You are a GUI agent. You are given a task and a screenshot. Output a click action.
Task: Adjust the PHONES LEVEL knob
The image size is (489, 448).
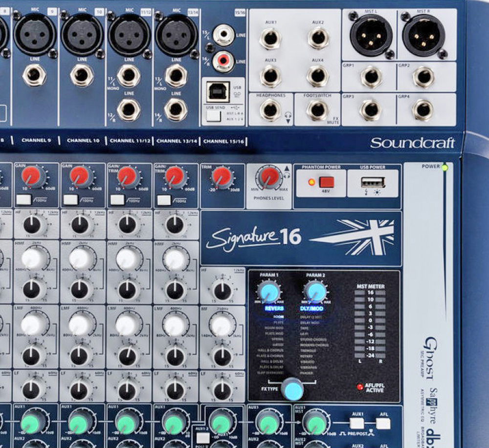269,177
